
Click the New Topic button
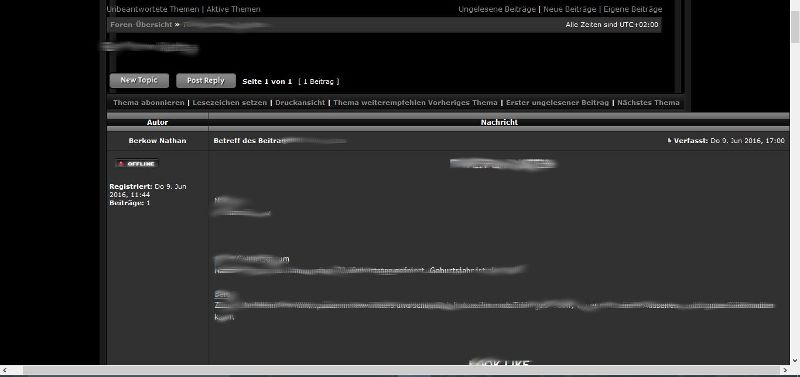pyautogui.click(x=139, y=81)
